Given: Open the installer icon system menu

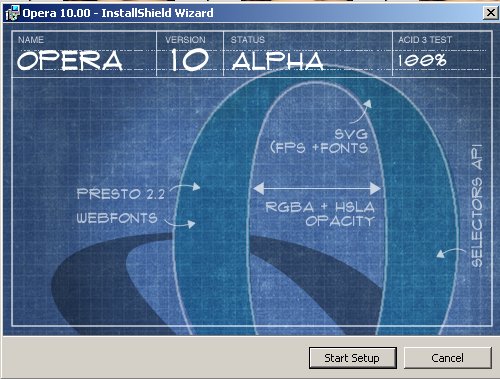Looking at the screenshot, I should pos(12,13).
